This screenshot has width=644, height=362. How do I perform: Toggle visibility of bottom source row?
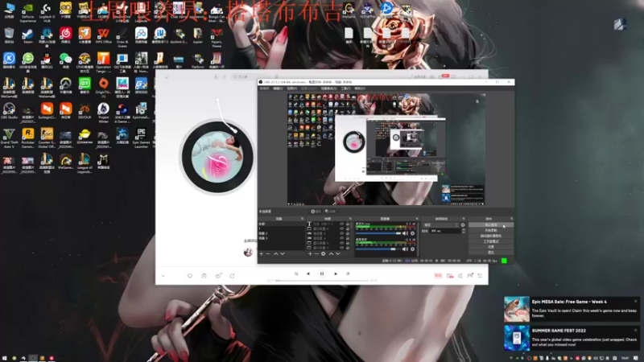(x=341, y=248)
